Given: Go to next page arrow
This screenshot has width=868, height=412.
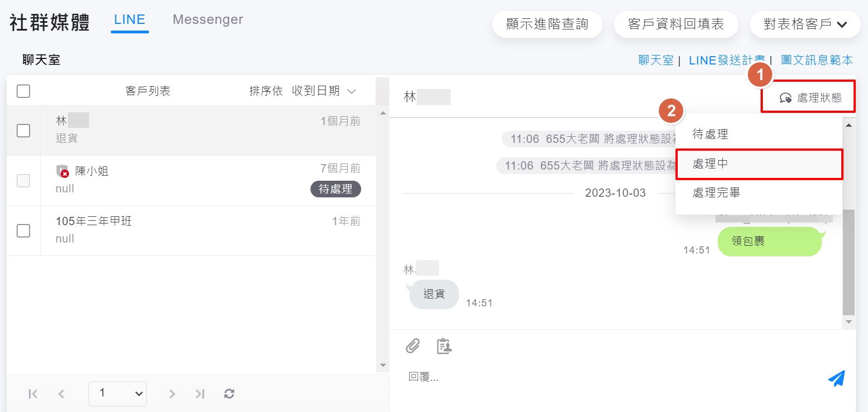Looking at the screenshot, I should (x=172, y=394).
